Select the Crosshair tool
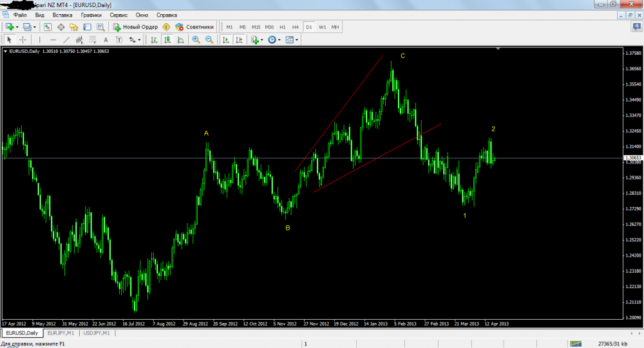 click(23, 40)
